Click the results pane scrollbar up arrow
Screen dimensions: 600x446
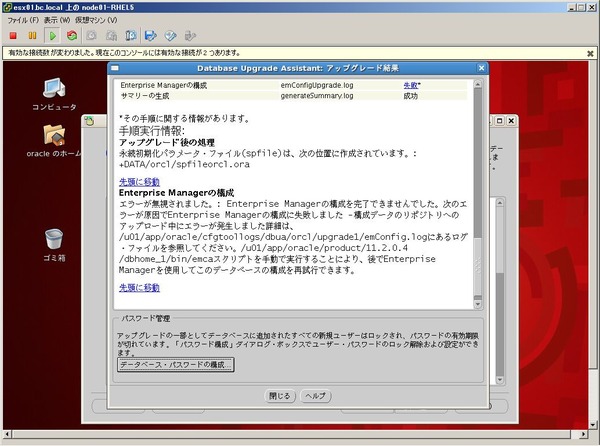(x=478, y=84)
